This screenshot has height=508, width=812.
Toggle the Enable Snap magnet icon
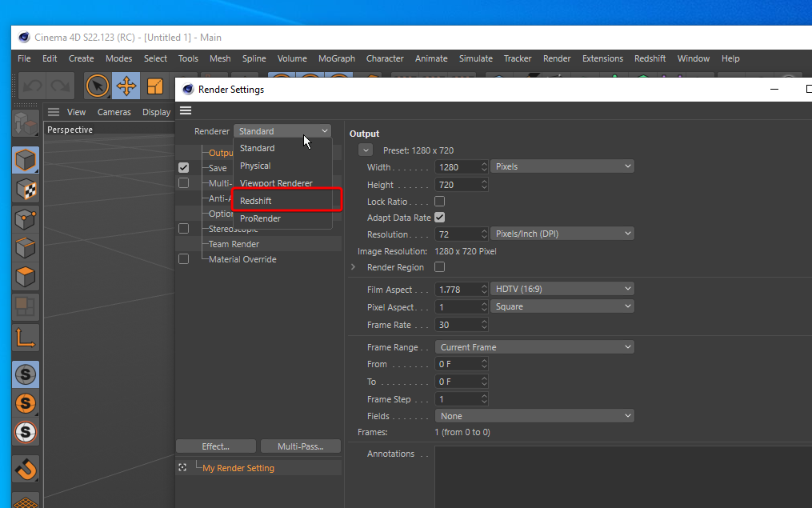click(26, 469)
